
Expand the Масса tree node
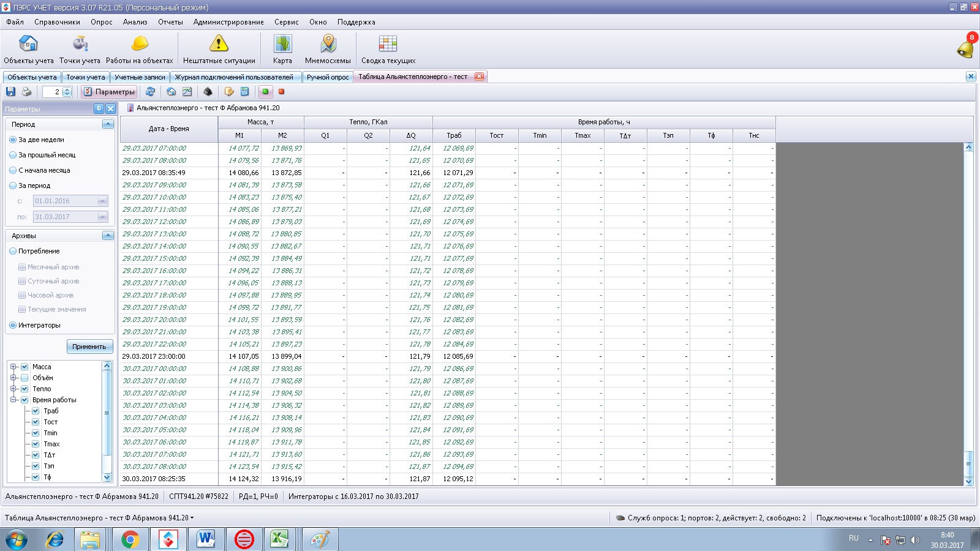pos(13,367)
